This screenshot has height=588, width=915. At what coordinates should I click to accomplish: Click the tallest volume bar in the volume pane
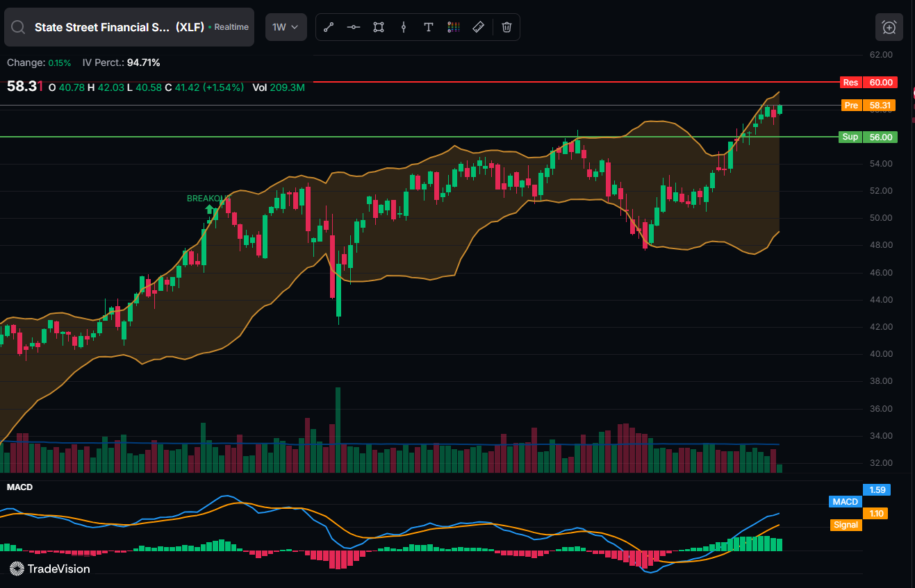[338, 430]
